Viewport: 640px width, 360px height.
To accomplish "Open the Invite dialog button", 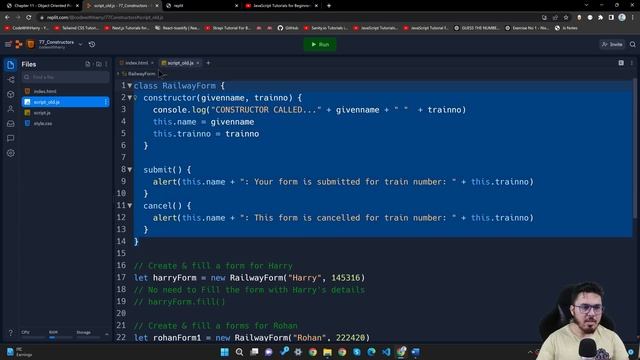I will click(x=612, y=44).
